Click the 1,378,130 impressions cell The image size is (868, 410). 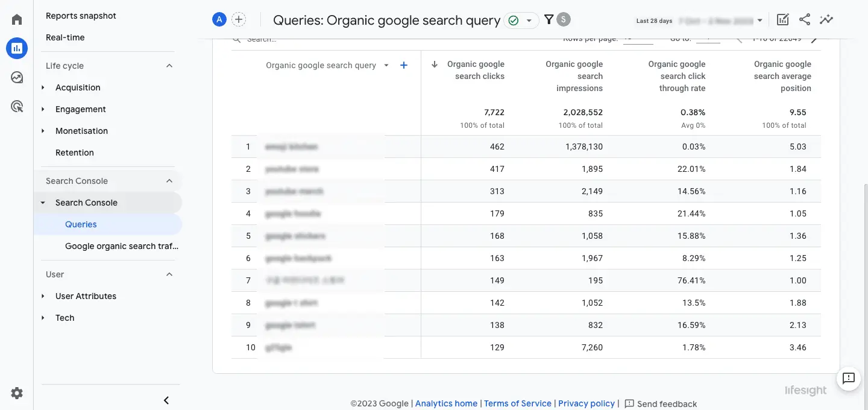pyautogui.click(x=584, y=147)
